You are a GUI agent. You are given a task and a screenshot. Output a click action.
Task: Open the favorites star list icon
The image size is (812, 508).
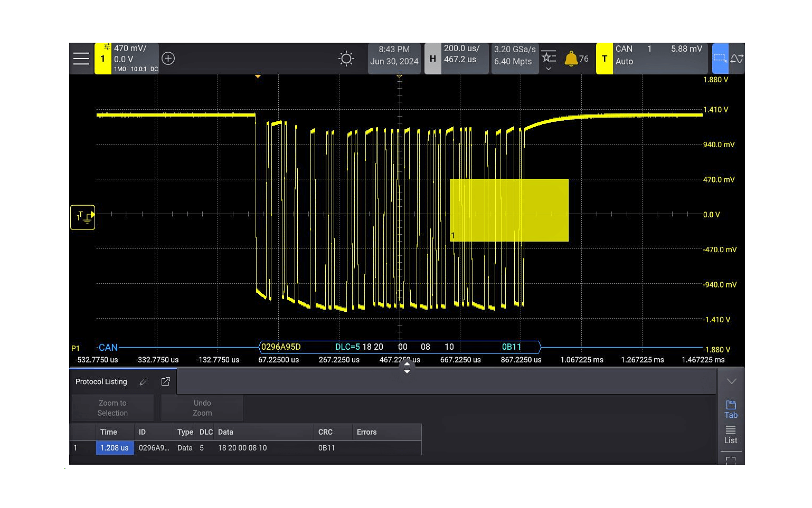[x=549, y=56]
